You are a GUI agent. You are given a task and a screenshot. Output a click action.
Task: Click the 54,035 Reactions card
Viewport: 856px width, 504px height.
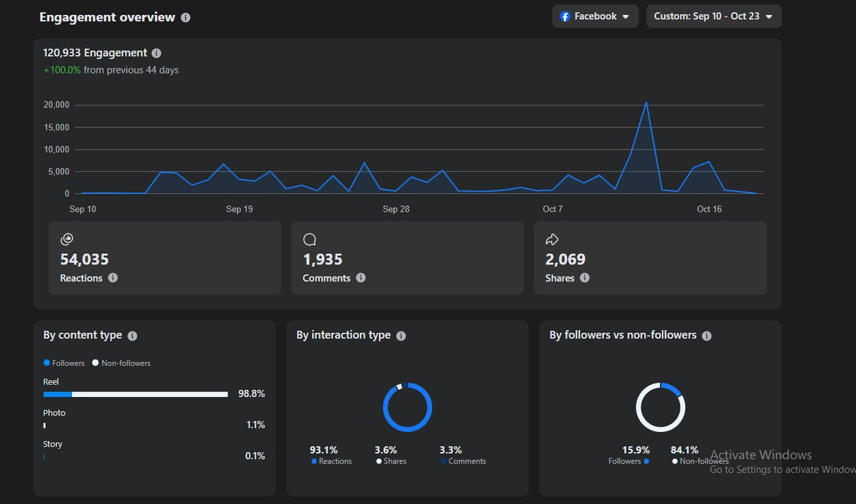[165, 258]
